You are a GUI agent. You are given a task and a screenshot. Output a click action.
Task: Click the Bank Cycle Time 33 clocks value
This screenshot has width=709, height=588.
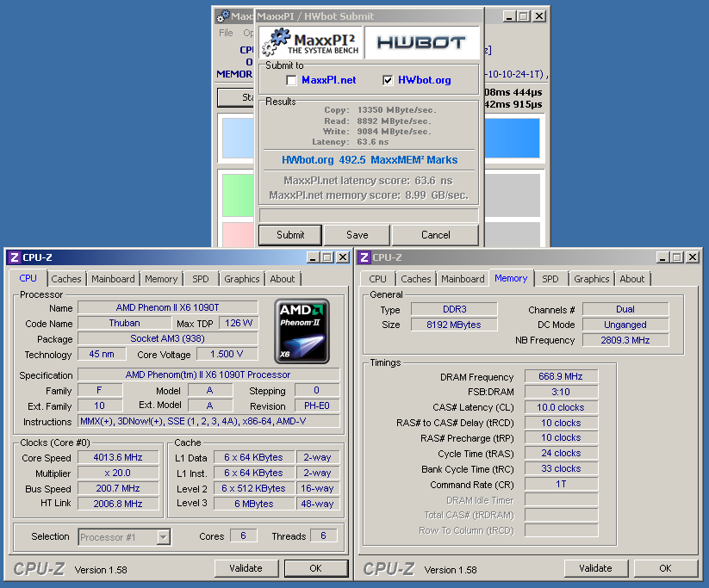click(561, 468)
